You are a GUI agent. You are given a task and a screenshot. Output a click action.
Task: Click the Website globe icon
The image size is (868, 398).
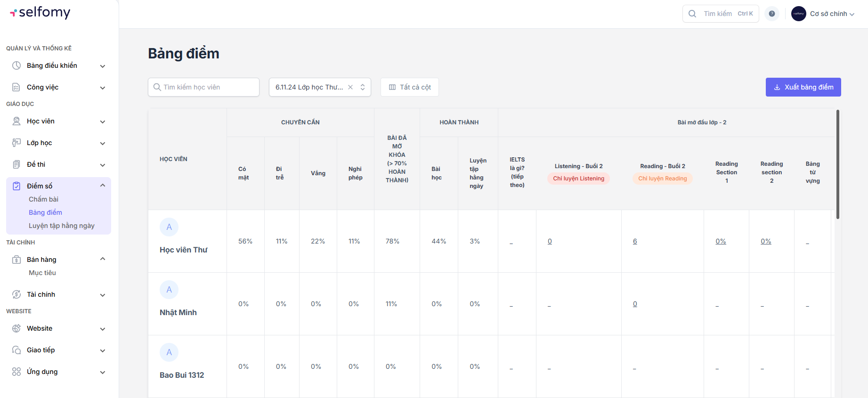pos(16,328)
